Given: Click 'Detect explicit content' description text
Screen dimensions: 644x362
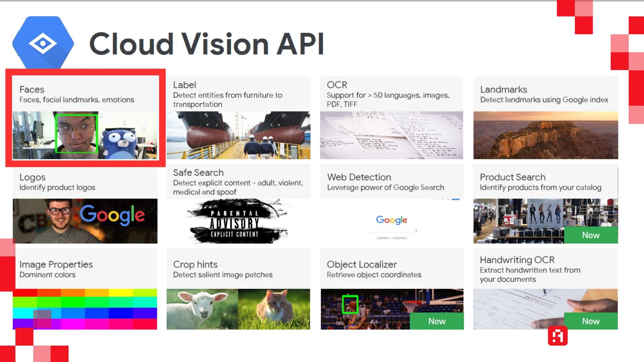Looking at the screenshot, I should coord(238,187).
